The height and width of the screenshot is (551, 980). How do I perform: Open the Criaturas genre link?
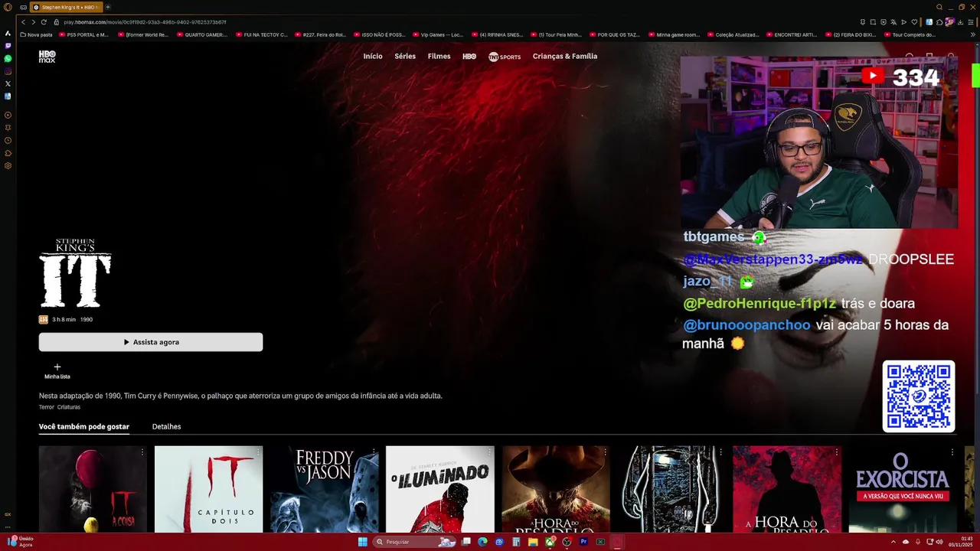pos(68,407)
